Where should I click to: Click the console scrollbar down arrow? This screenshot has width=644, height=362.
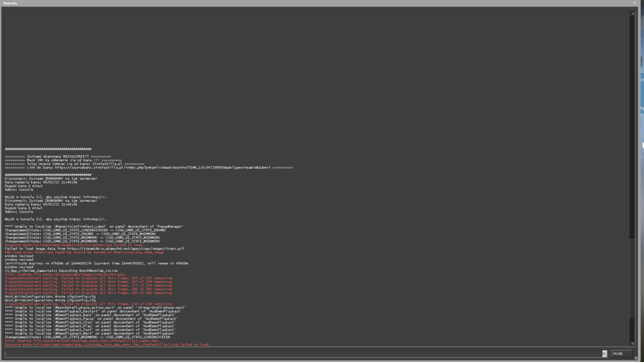[x=632, y=343]
